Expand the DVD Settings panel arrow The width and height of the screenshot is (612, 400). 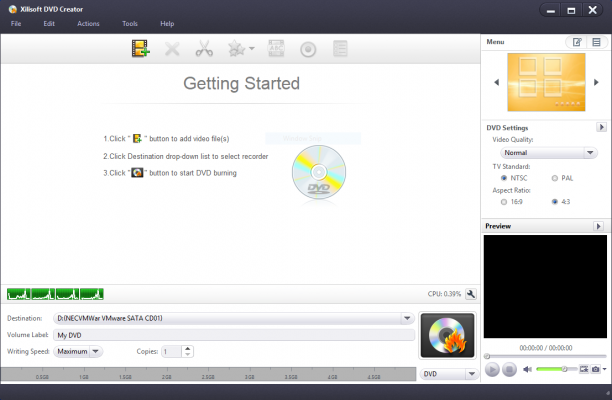601,127
